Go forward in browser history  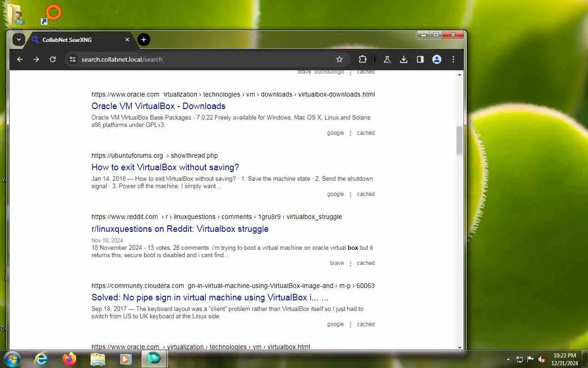tap(36, 59)
